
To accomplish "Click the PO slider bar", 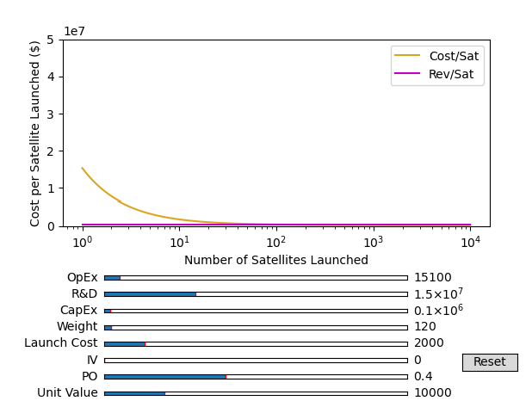I will click(x=256, y=376).
